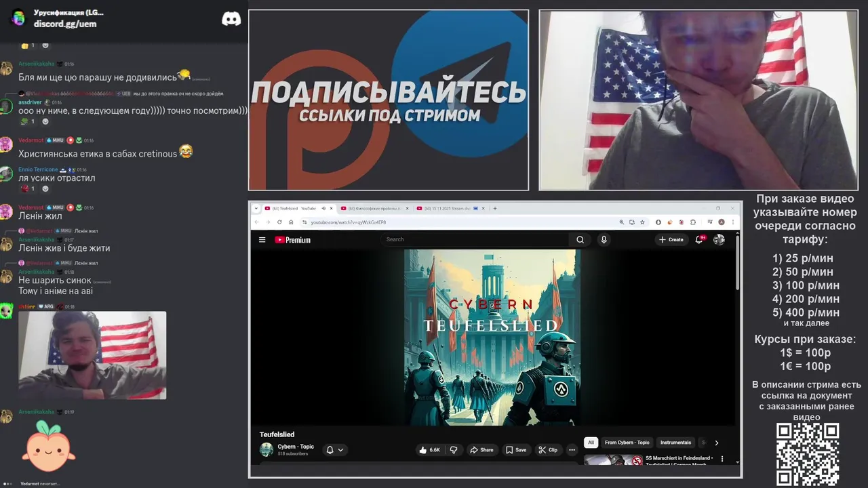Click the Ennio Terricone username
This screenshot has height=488, width=868.
[x=38, y=169]
